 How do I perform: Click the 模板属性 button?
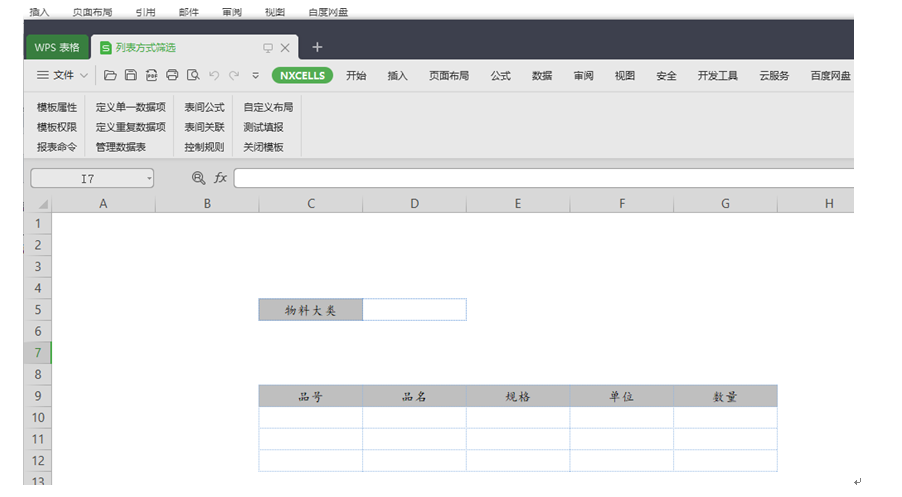[57, 107]
